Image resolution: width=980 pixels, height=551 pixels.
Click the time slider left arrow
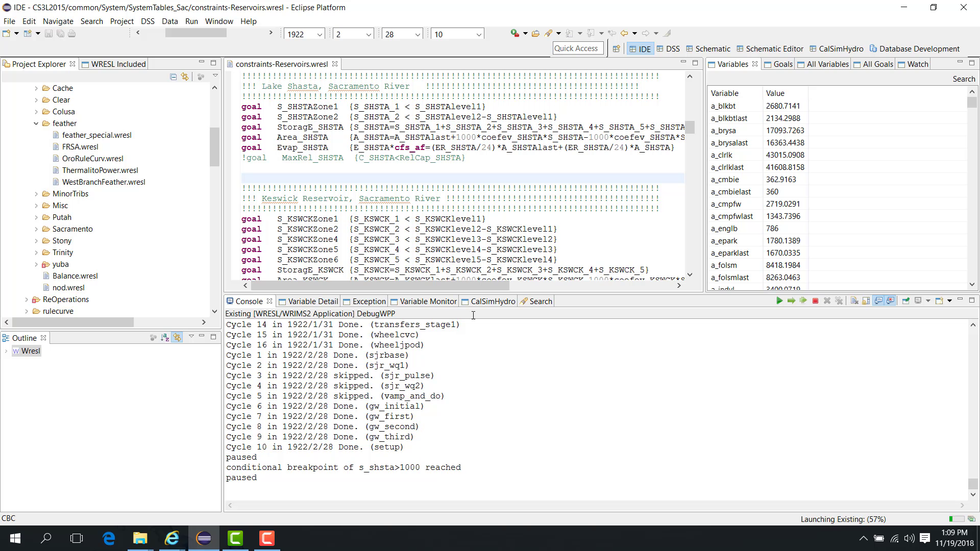click(x=138, y=33)
